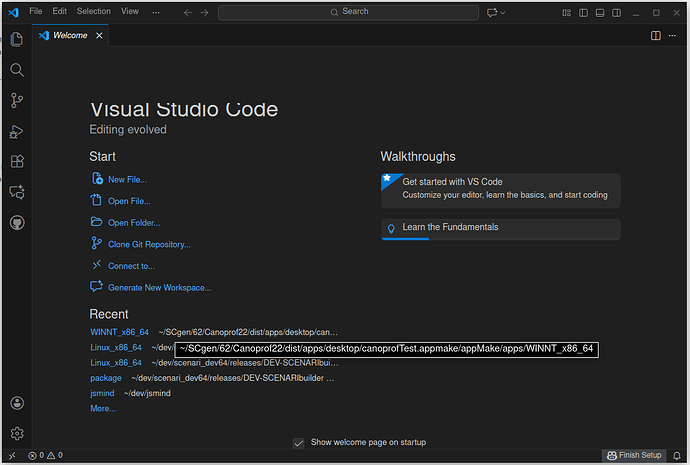Image resolution: width=690 pixels, height=465 pixels.
Task: Open the Source Control view
Action: (x=17, y=100)
